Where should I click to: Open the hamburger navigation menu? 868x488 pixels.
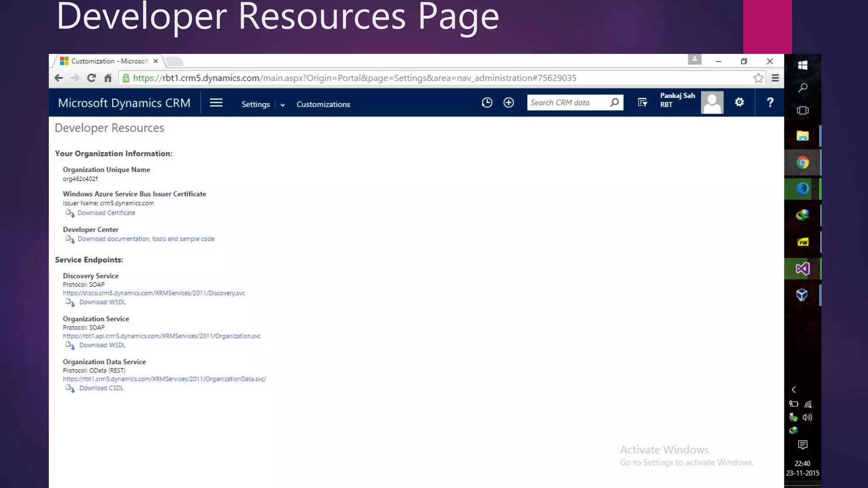(216, 103)
